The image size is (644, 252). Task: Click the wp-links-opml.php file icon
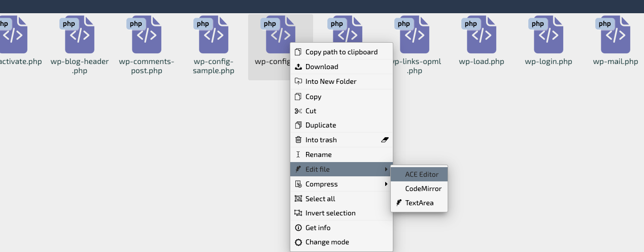(415, 35)
